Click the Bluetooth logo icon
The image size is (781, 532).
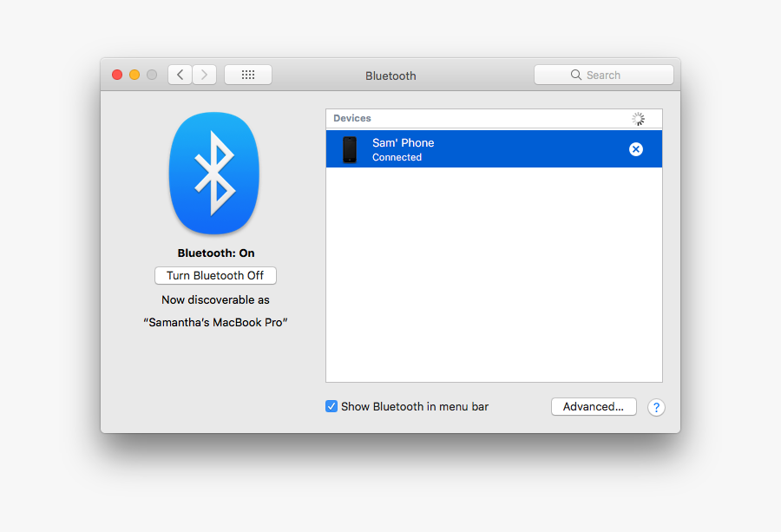coord(213,173)
